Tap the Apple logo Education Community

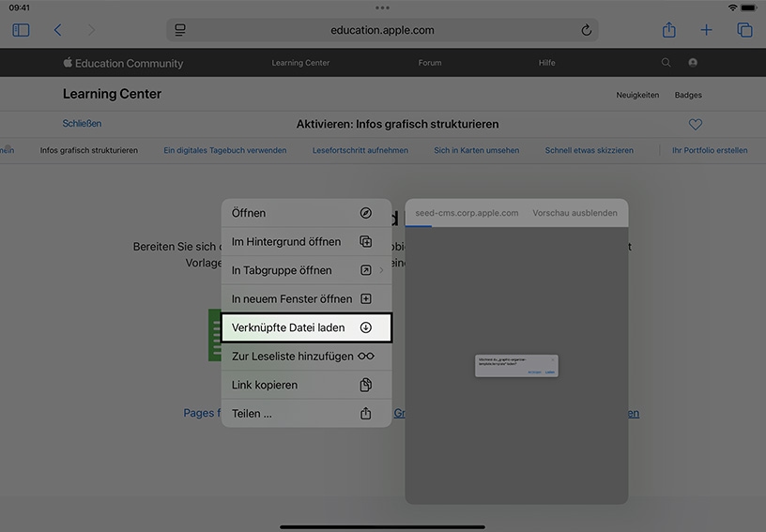pyautogui.click(x=123, y=63)
